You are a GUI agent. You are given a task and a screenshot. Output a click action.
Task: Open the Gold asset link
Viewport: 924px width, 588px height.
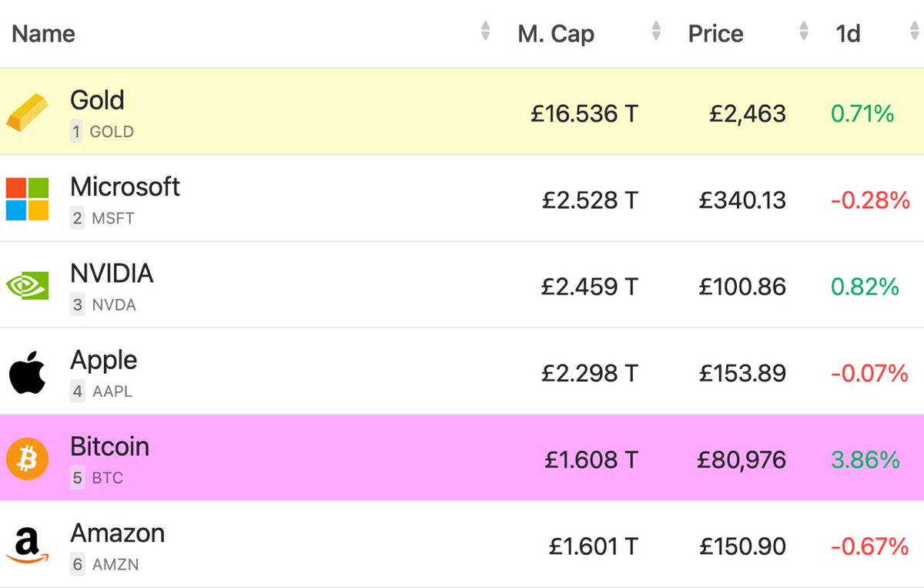(x=97, y=100)
